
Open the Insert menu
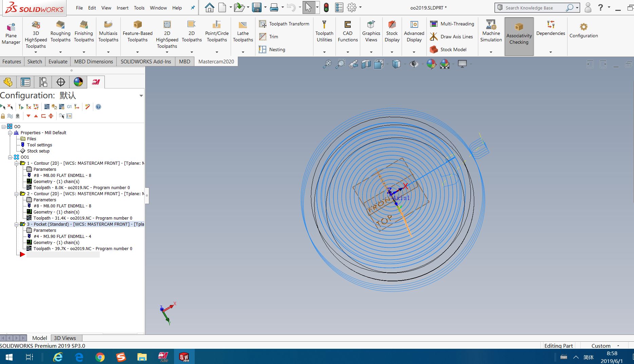point(122,8)
